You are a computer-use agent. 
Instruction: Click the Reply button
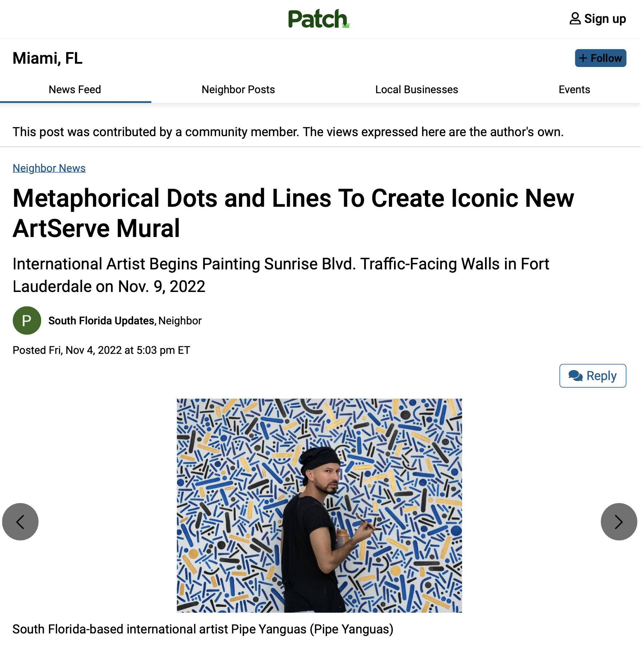(x=593, y=376)
